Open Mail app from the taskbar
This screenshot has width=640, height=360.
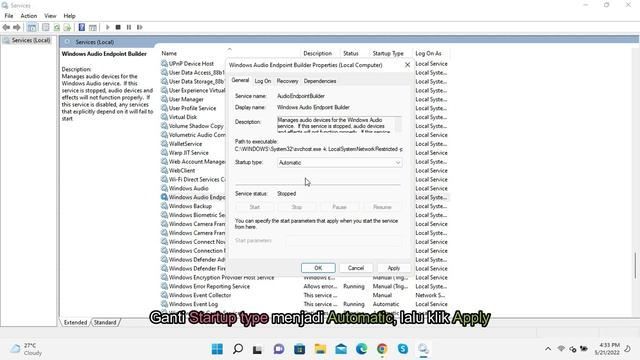click(341, 349)
